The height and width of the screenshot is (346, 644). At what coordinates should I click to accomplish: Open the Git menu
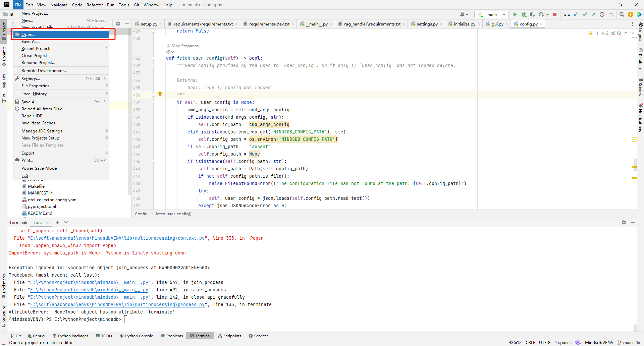137,5
